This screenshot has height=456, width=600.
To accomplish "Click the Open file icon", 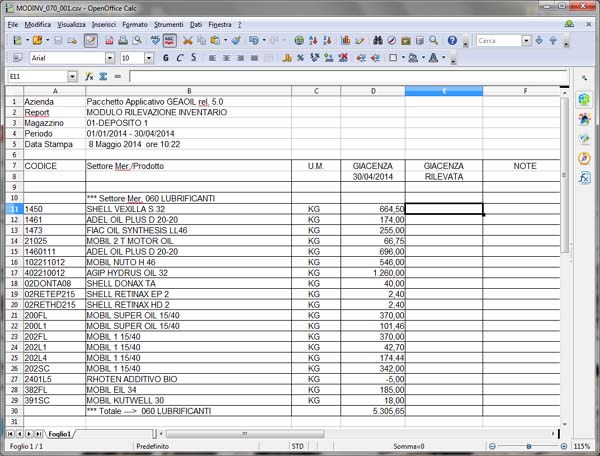I will coord(38,40).
